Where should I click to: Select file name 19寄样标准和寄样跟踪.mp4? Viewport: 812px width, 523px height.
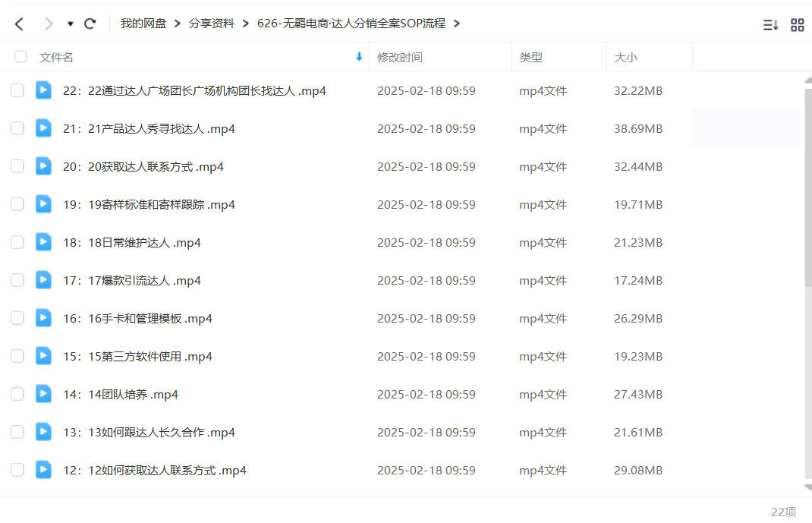[x=149, y=204]
